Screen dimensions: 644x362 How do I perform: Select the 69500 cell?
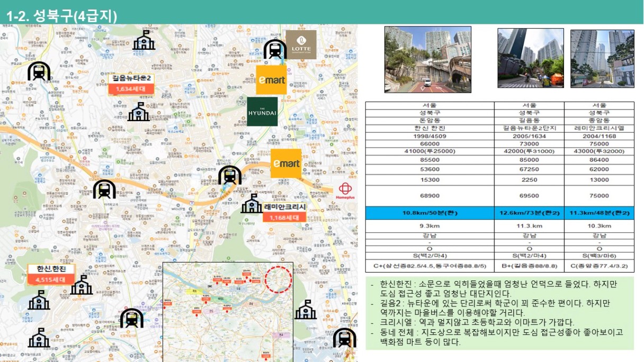529,196
